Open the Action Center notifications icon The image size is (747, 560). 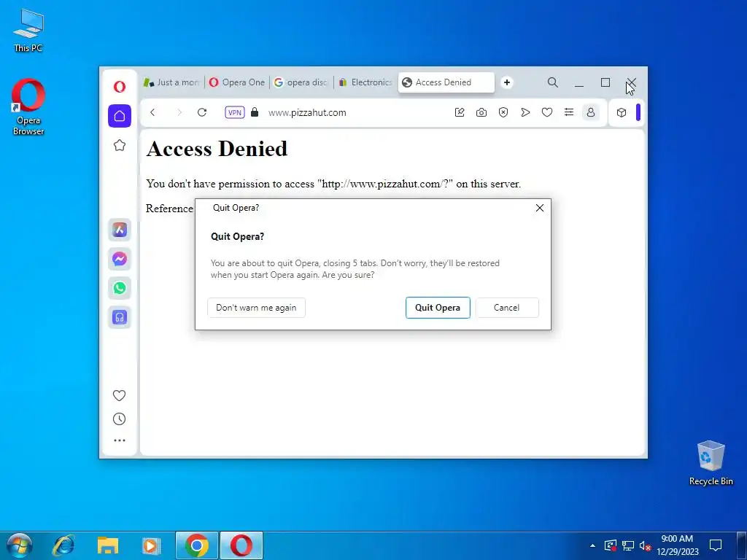click(x=716, y=545)
